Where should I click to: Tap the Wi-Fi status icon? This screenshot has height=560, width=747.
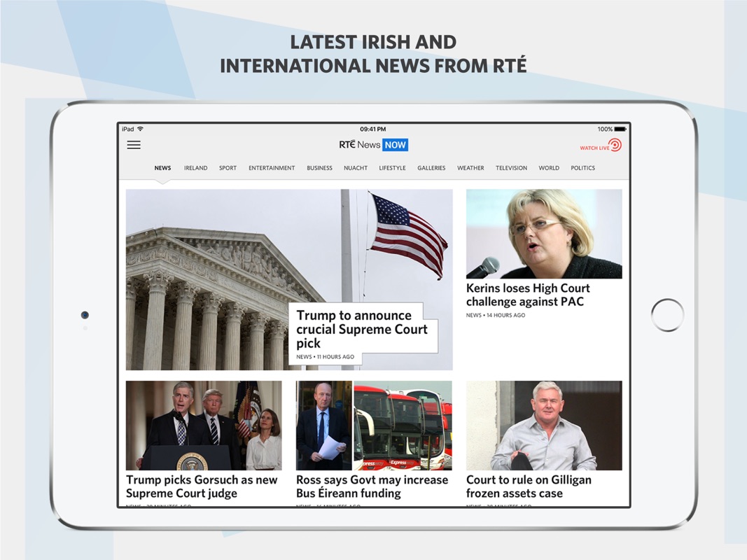click(140, 129)
